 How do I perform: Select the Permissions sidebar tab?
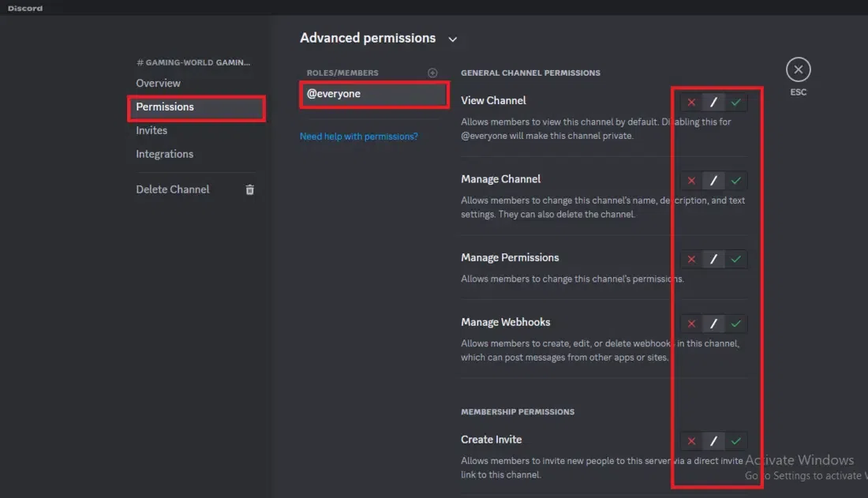point(165,107)
